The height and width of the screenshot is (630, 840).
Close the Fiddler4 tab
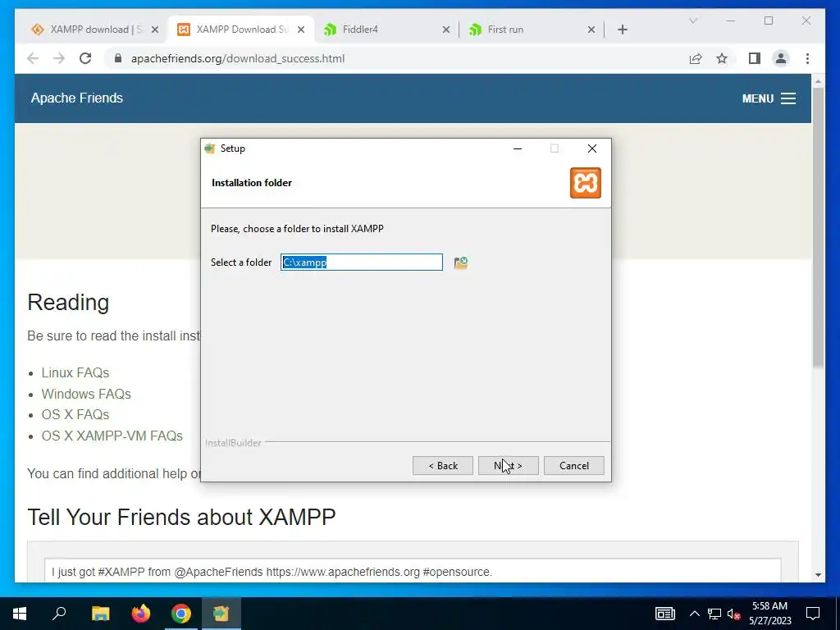(x=445, y=30)
